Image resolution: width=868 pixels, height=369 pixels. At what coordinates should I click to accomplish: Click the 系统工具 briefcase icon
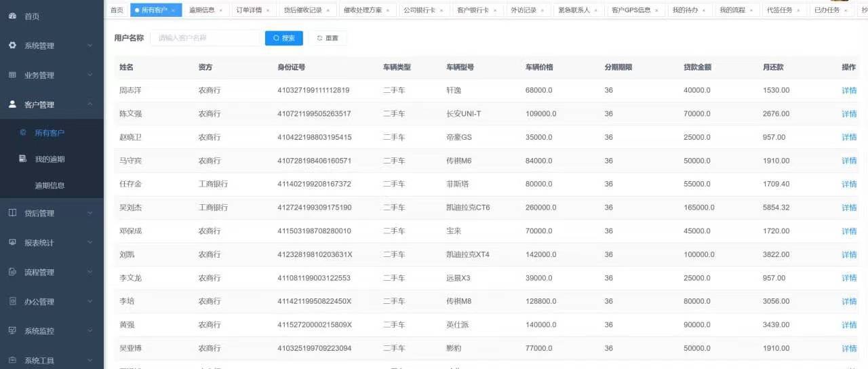(12, 360)
